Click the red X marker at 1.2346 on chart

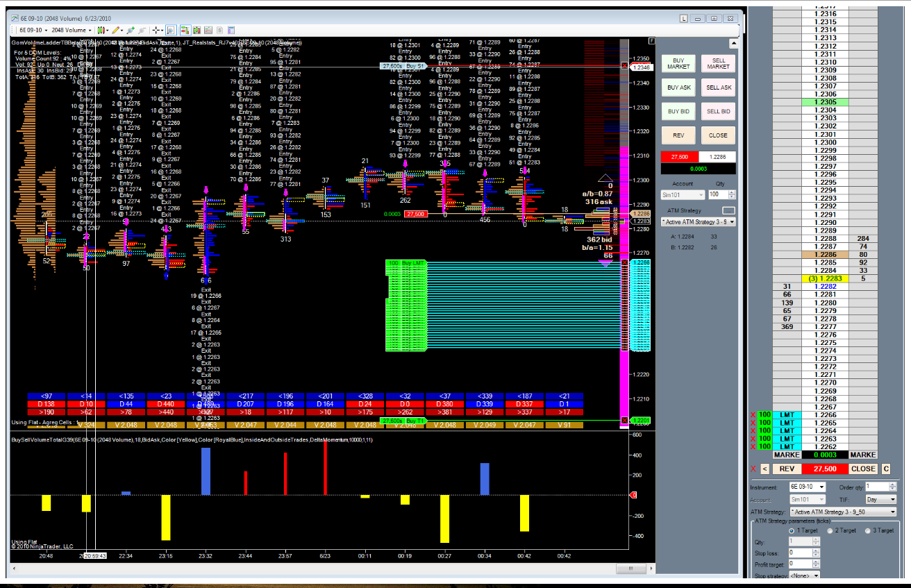[624, 66]
